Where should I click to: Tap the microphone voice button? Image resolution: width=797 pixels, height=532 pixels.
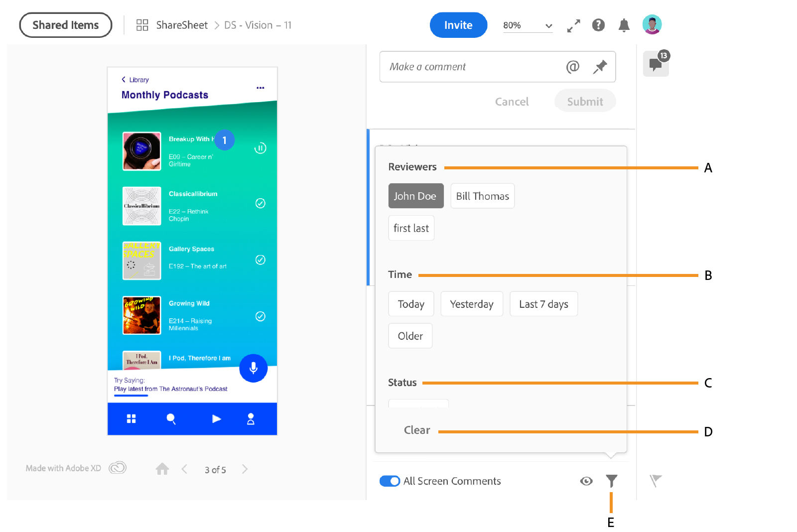coord(253,368)
